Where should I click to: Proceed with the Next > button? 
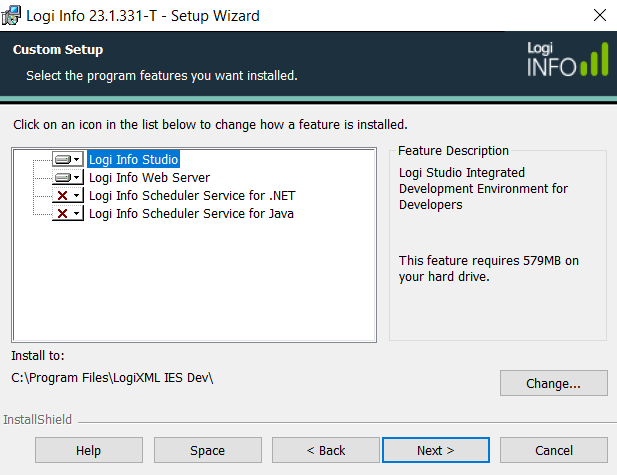click(x=436, y=450)
